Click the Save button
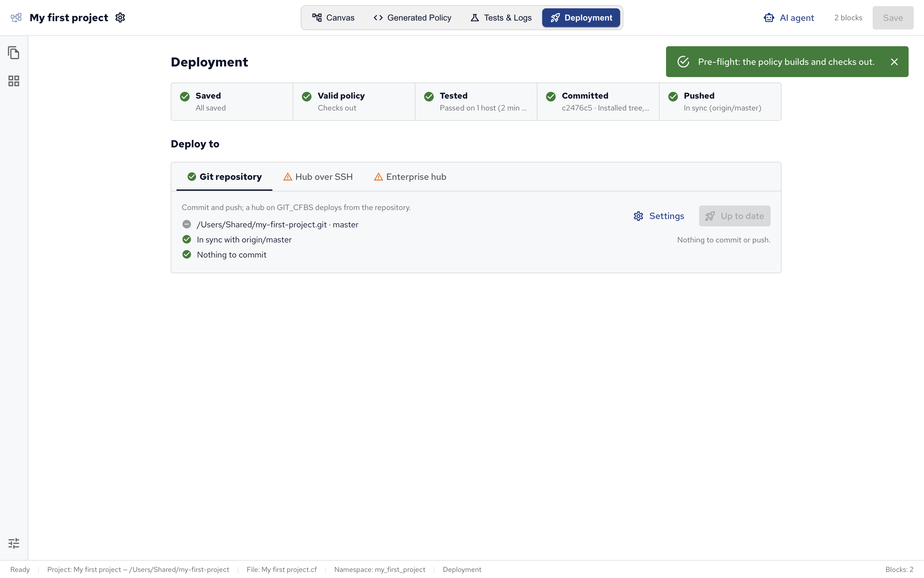The image size is (924, 578). (893, 18)
